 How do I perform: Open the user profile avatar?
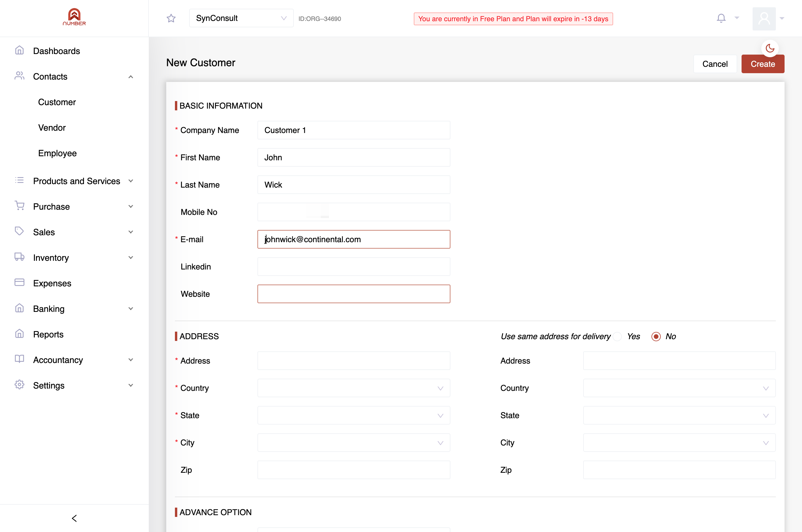pyautogui.click(x=764, y=19)
